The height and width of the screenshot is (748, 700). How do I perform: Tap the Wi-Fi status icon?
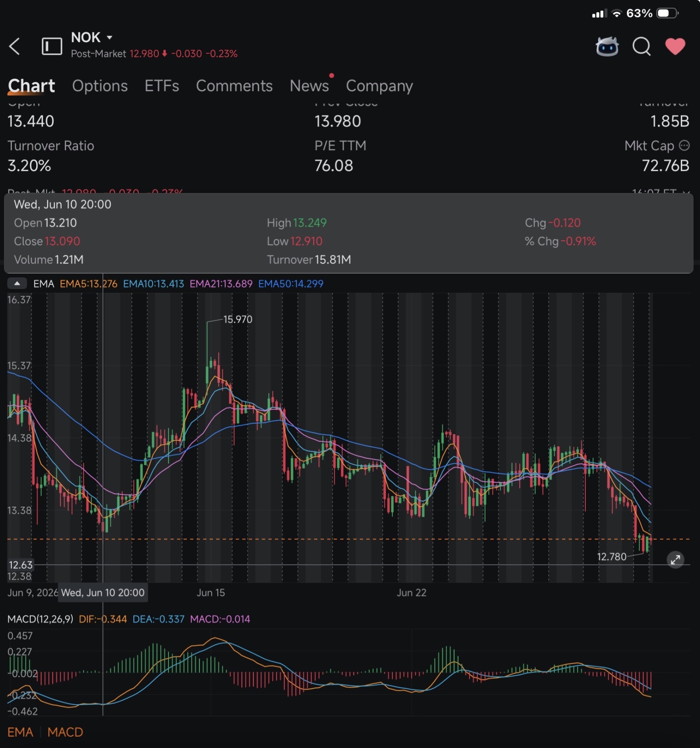(616, 13)
